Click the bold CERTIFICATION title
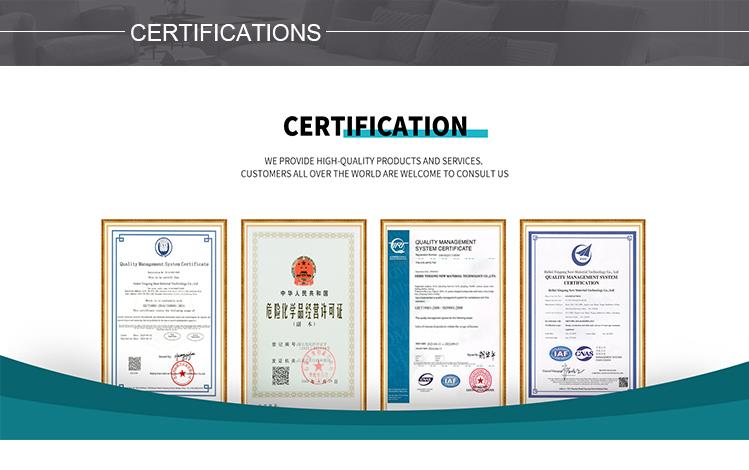The height and width of the screenshot is (470, 749). [375, 125]
